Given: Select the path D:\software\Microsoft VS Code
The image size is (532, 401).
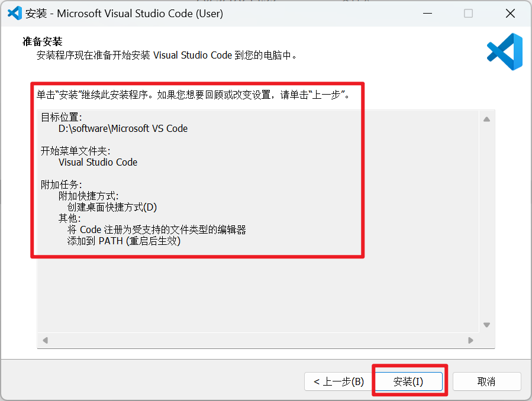Looking at the screenshot, I should (x=123, y=128).
